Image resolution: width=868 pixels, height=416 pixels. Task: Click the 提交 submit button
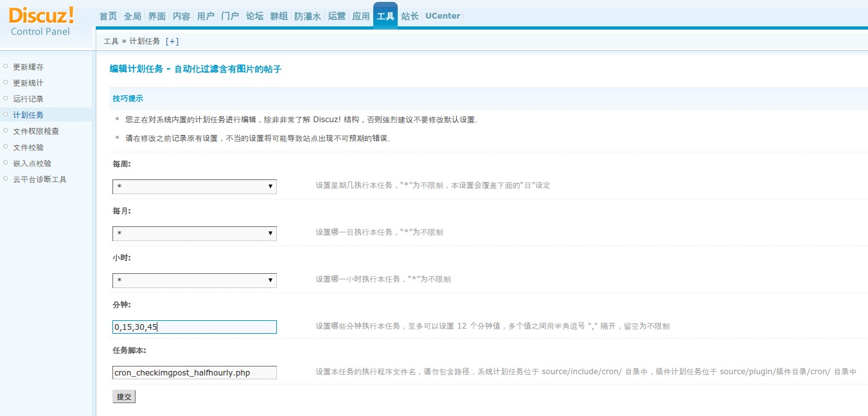123,396
